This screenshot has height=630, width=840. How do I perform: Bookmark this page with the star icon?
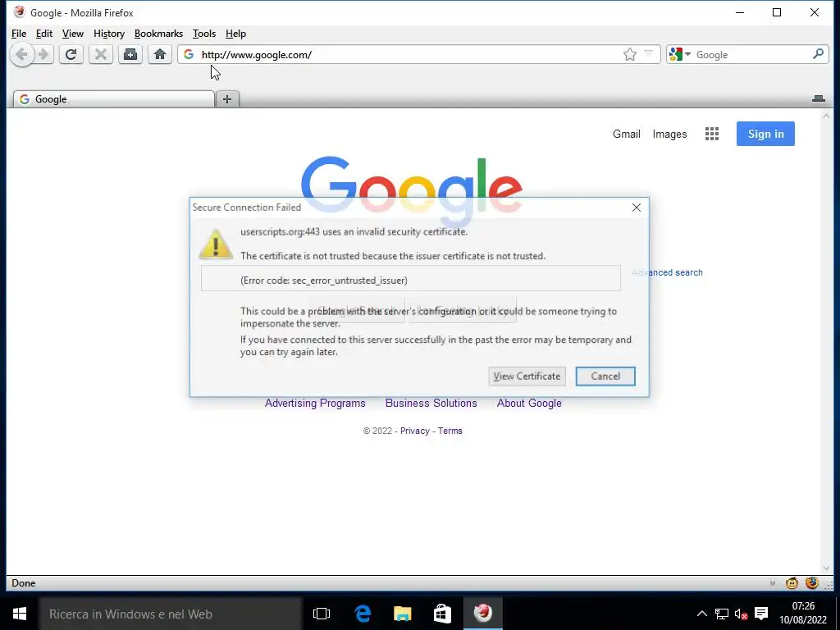tap(630, 54)
